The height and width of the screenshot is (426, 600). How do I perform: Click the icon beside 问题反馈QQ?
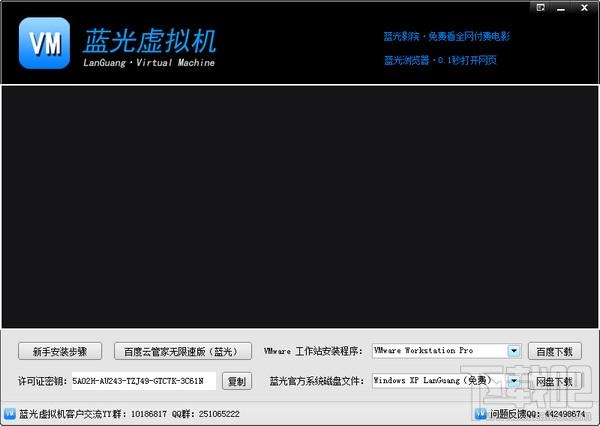click(480, 414)
